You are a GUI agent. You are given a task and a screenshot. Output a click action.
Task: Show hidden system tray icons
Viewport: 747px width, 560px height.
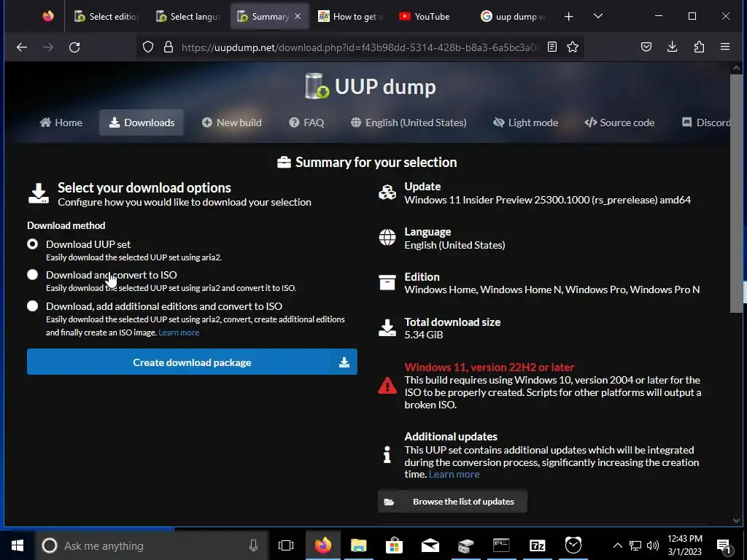(x=617, y=545)
